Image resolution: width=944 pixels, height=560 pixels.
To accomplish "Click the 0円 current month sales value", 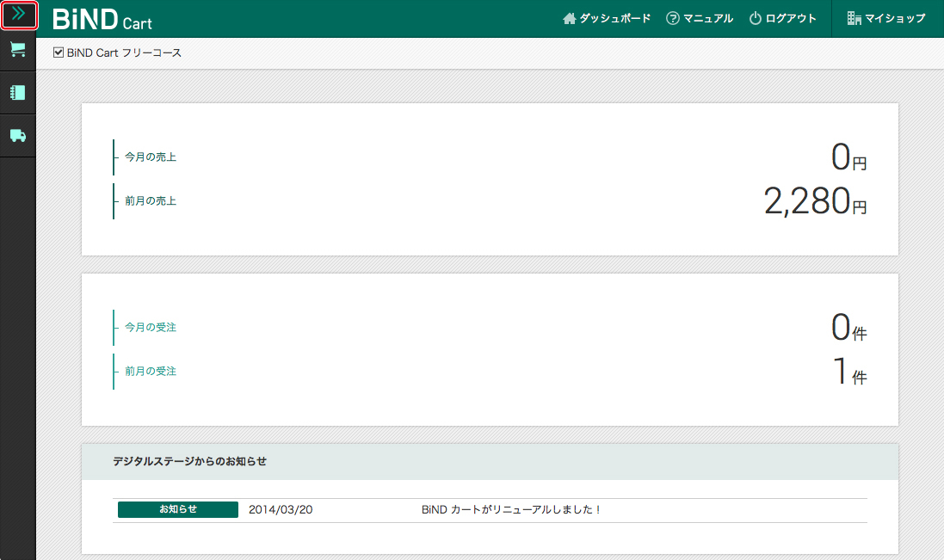I will (848, 157).
